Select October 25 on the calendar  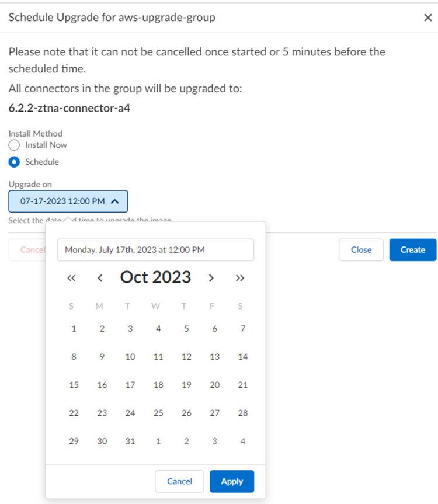[158, 413]
